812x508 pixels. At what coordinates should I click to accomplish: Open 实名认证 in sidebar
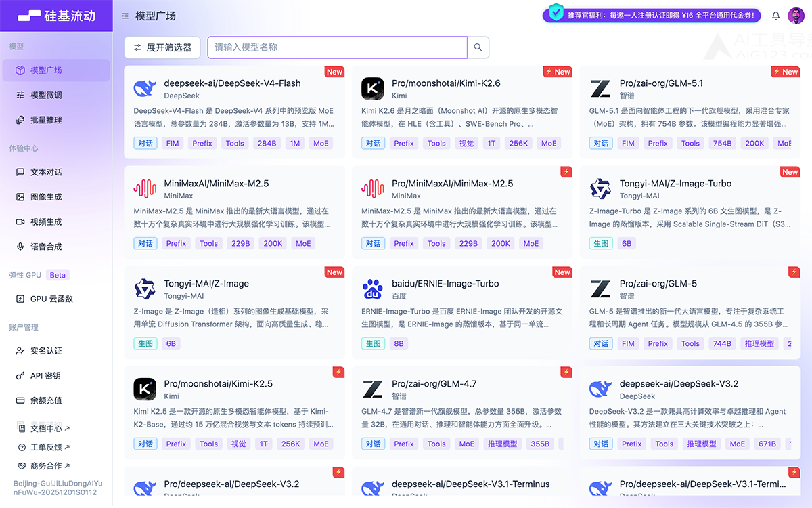click(56, 351)
